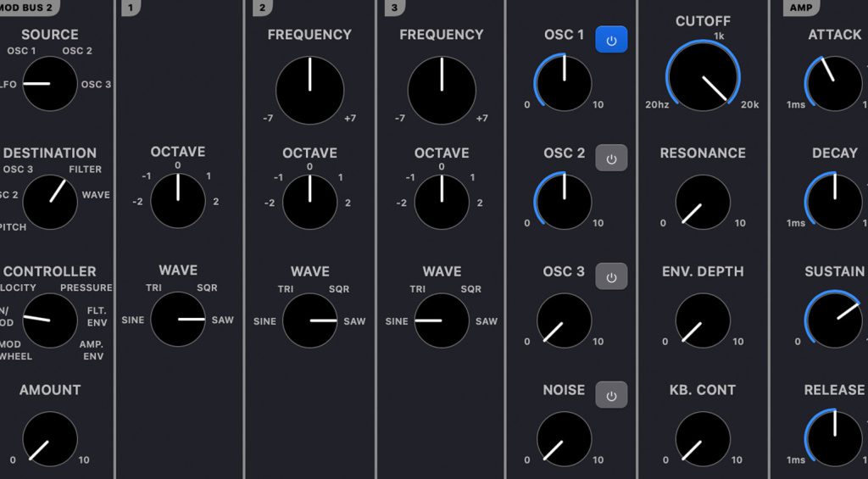Click the oscillator 3 OCTAVE knob
This screenshot has height=479, width=868.
442,202
